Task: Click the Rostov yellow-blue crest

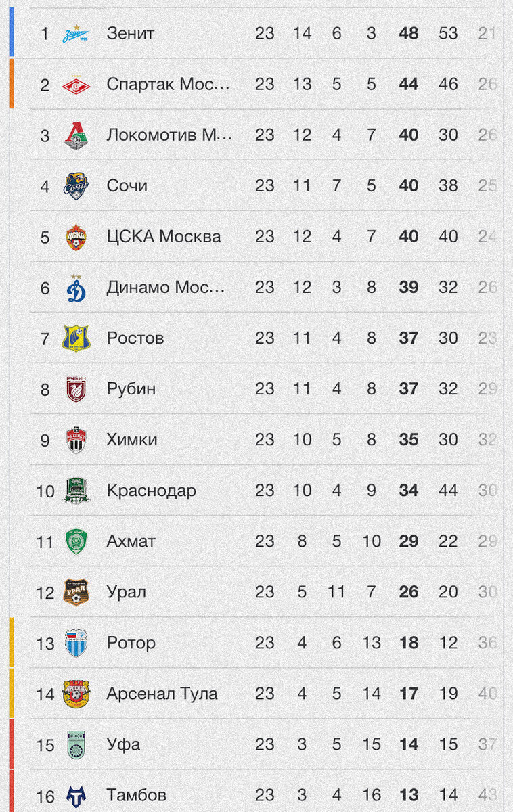Action: coord(75,338)
